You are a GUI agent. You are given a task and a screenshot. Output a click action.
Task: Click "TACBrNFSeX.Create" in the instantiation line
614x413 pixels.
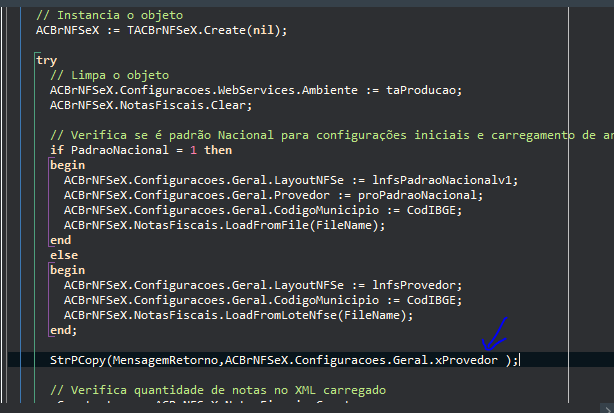[186, 30]
